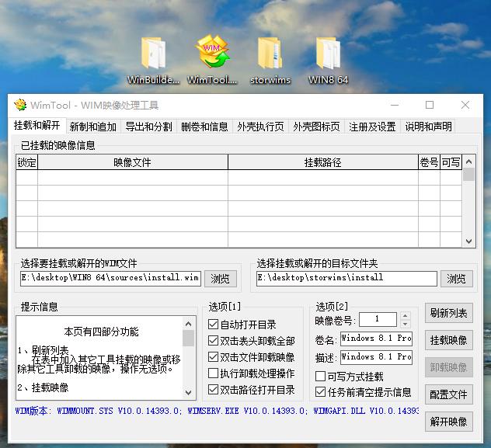Click the WIM版本 status text
The height and width of the screenshot is (448, 491).
pos(217,411)
